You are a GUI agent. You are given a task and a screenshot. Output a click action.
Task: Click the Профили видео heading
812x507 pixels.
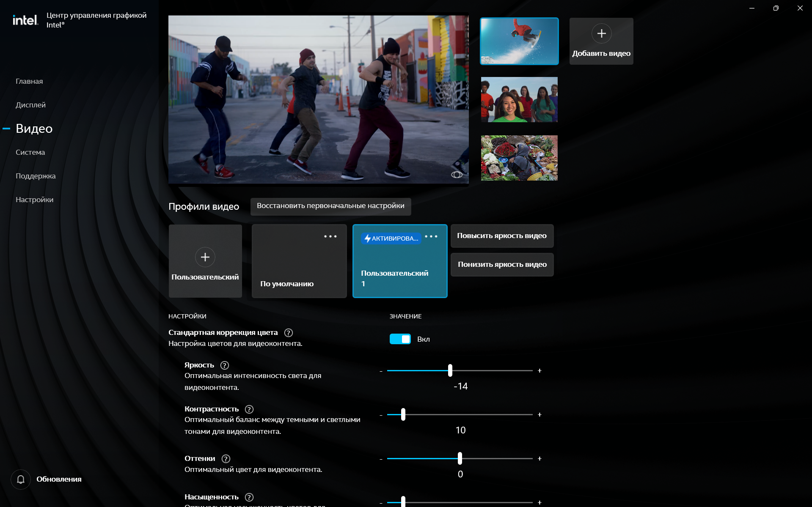pyautogui.click(x=204, y=207)
